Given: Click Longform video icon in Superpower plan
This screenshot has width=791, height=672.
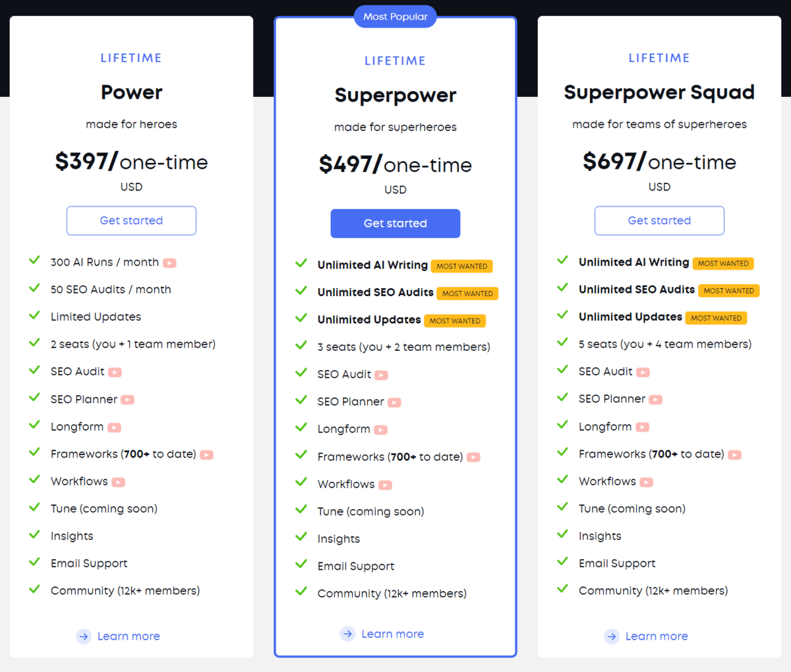Looking at the screenshot, I should pos(380,430).
